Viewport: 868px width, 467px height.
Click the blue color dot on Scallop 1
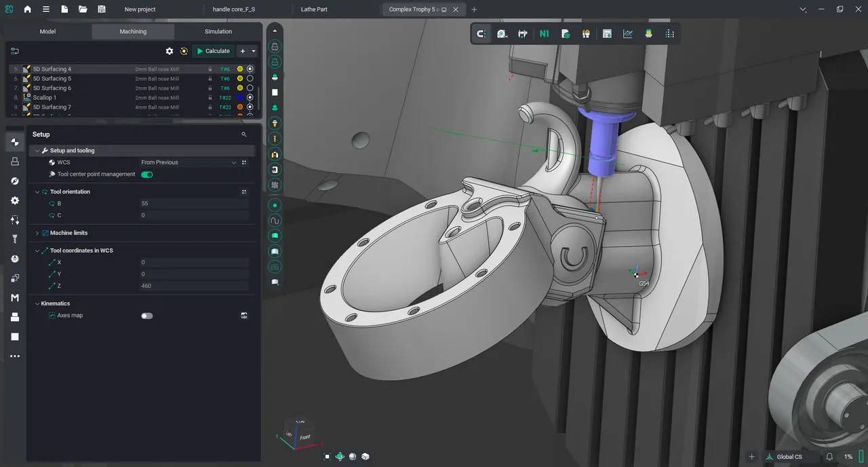pyautogui.click(x=240, y=98)
